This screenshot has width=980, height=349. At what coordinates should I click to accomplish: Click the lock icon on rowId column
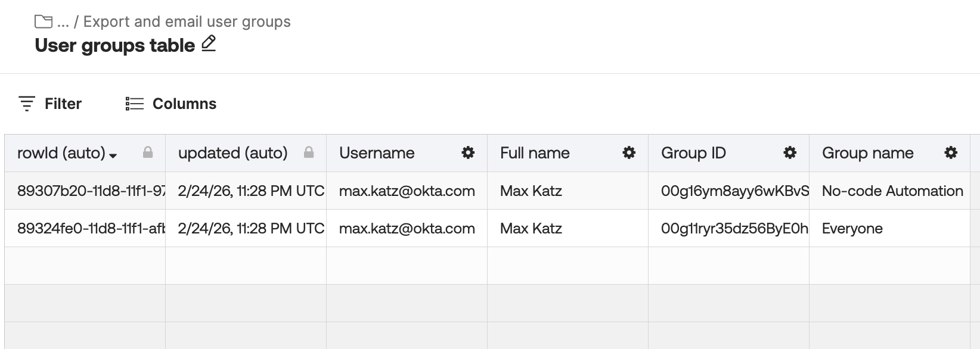148,153
